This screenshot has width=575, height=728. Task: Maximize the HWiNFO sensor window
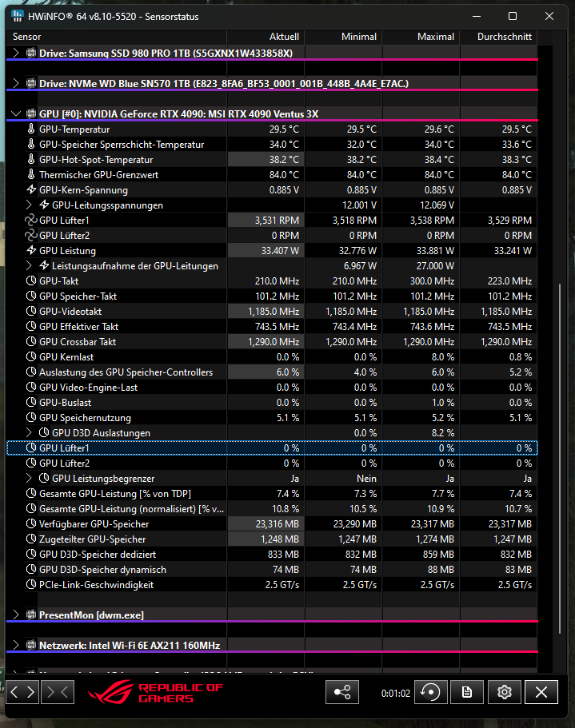[513, 16]
